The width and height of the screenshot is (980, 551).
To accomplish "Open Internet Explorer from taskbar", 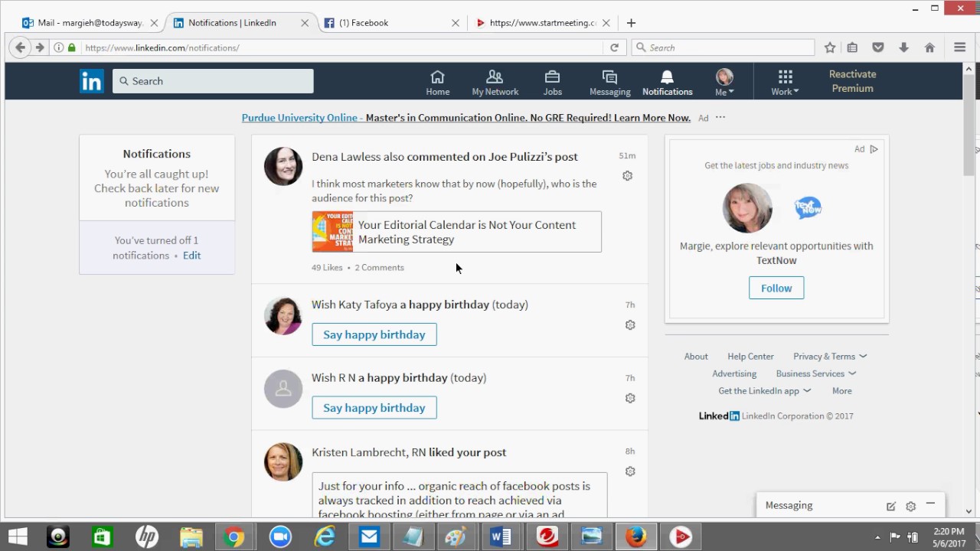I will point(325,537).
